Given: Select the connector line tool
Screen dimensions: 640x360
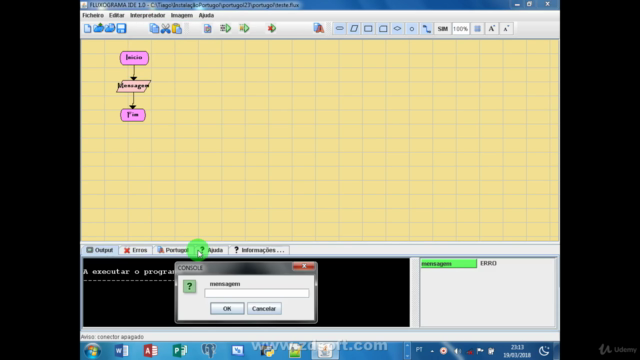Looking at the screenshot, I should [x=427, y=29].
